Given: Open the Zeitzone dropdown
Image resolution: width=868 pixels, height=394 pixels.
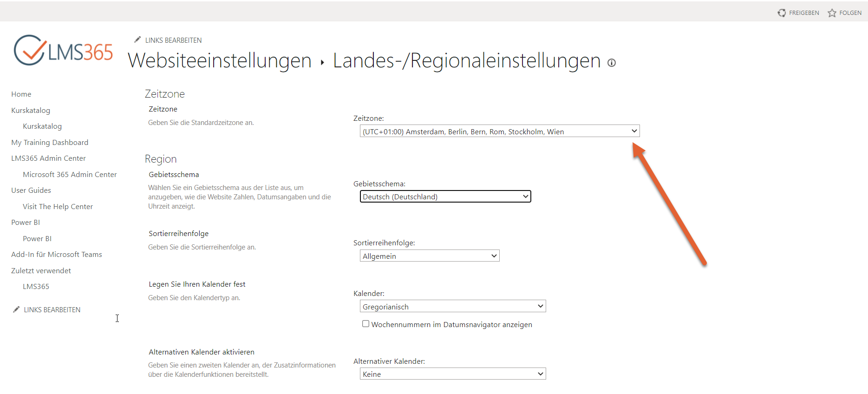Looking at the screenshot, I should pos(499,131).
